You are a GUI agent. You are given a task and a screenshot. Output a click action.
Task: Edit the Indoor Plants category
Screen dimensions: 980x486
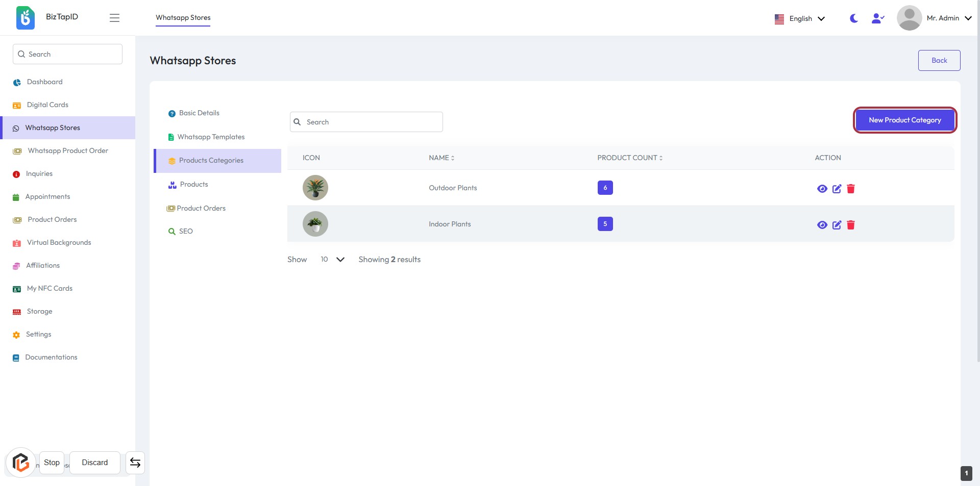[837, 225]
